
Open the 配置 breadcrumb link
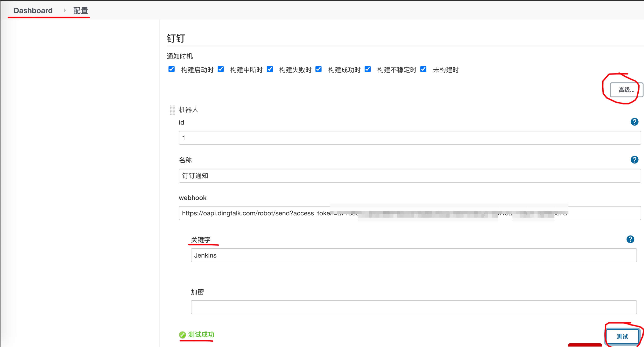[80, 11]
